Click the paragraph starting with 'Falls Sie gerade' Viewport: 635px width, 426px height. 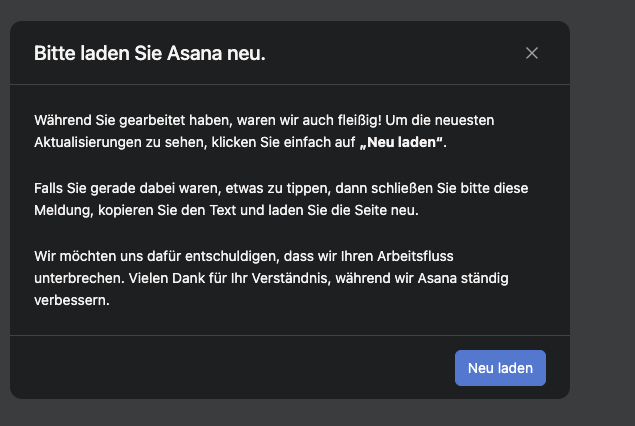click(x=260, y=198)
